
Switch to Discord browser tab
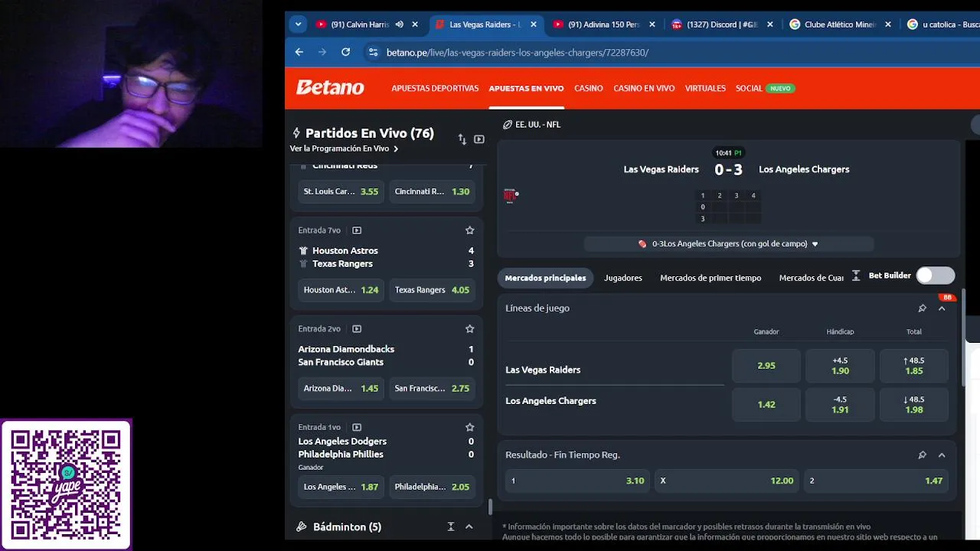click(x=722, y=24)
